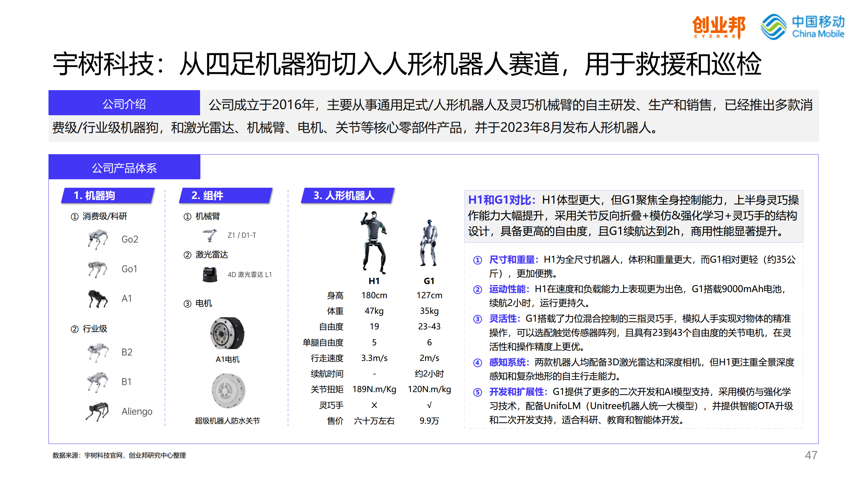Click the '4D 激光雷达 L1' label
868x488 pixels.
click(250, 274)
